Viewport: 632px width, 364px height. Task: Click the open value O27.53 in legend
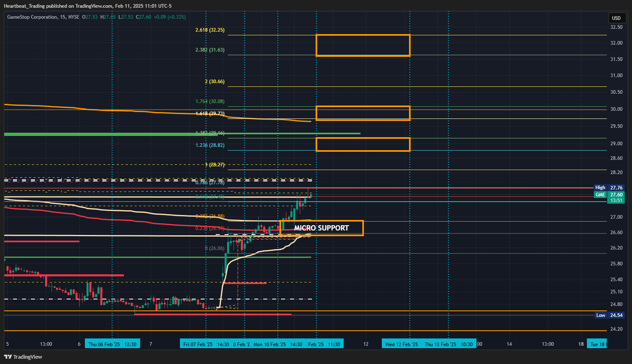click(90, 17)
